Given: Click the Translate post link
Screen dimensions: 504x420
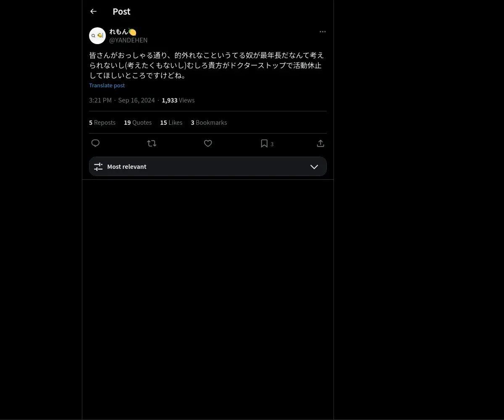Looking at the screenshot, I should coord(107,85).
